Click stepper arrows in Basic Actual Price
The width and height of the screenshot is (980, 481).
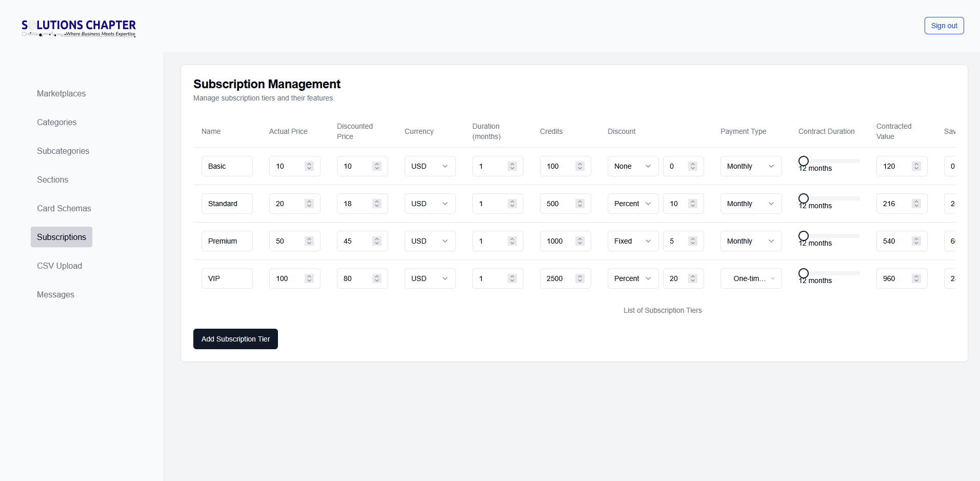(309, 166)
